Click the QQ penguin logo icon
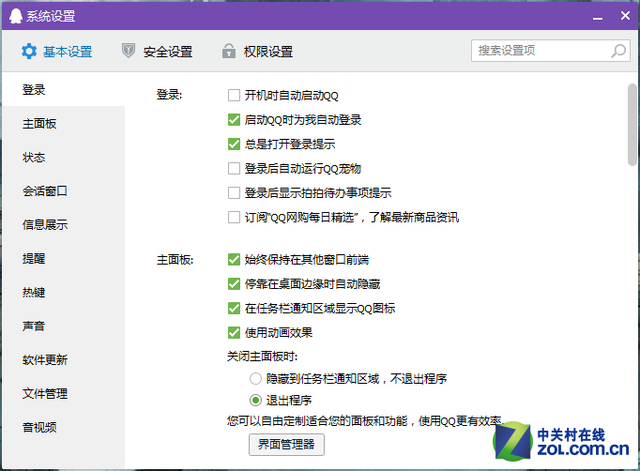 pyautogui.click(x=16, y=16)
